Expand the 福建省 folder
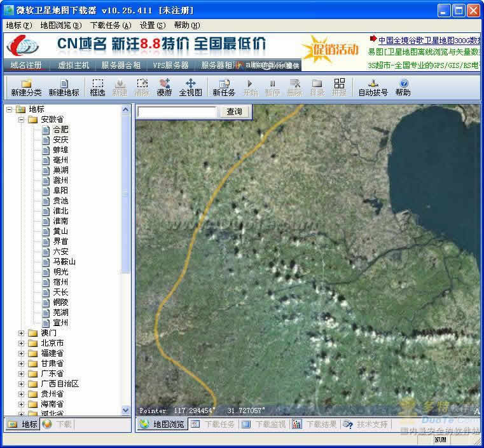 21,353
